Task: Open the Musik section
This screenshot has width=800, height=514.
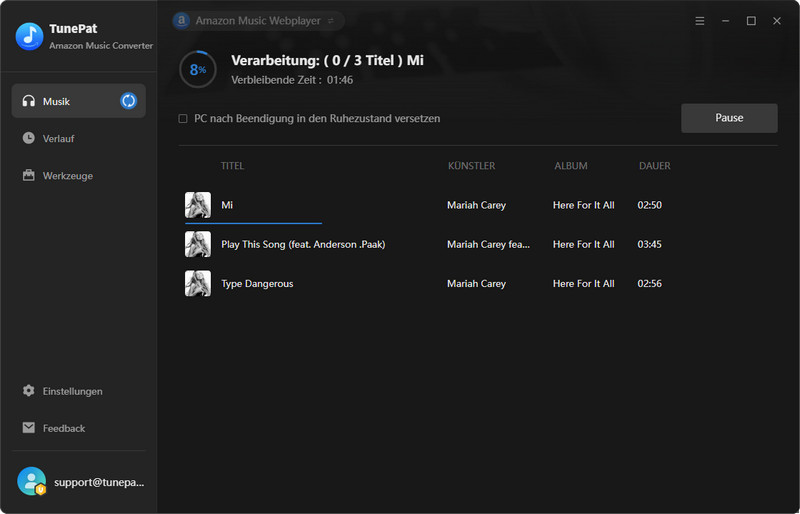Action: pos(79,101)
